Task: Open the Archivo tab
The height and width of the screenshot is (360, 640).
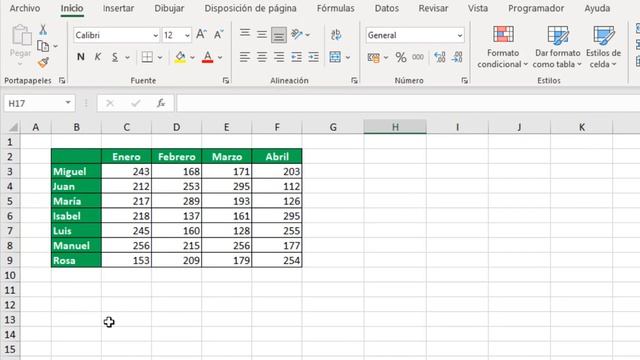Action: pos(25,8)
